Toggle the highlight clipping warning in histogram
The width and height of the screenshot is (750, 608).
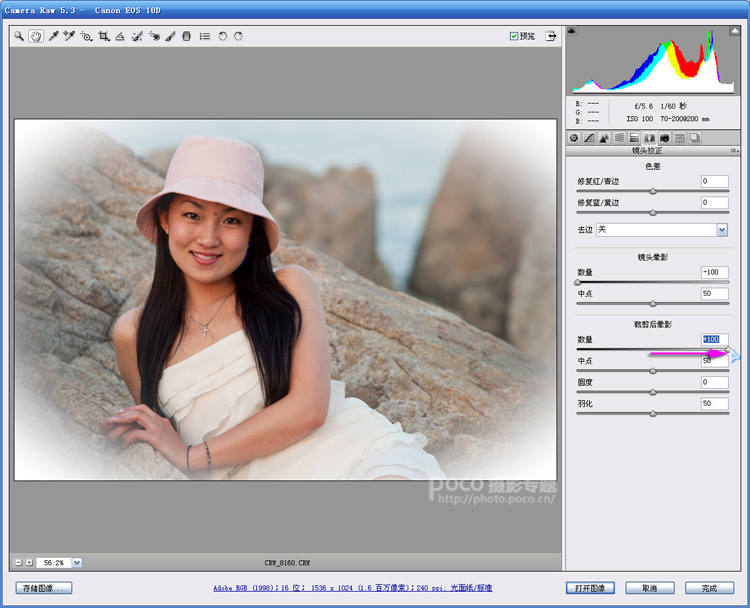(x=734, y=31)
